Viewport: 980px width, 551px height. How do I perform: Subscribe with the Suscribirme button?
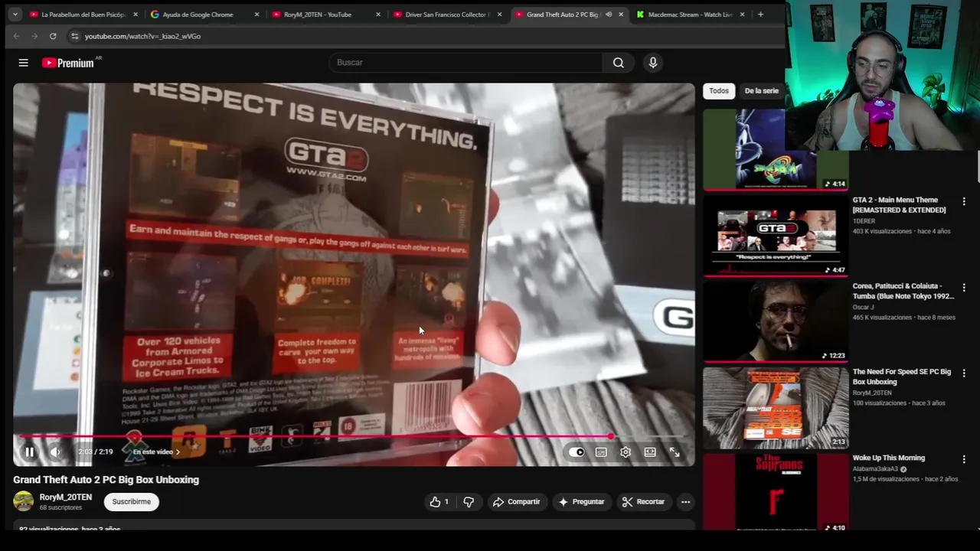coord(132,502)
